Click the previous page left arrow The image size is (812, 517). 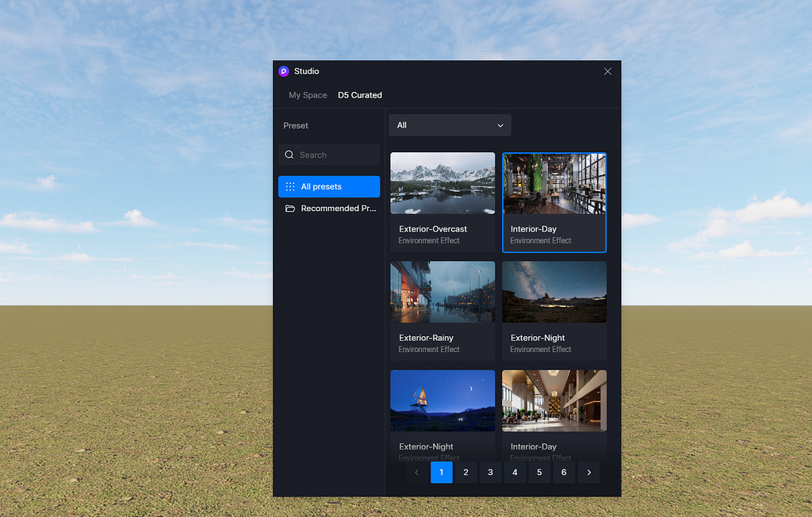click(x=417, y=473)
